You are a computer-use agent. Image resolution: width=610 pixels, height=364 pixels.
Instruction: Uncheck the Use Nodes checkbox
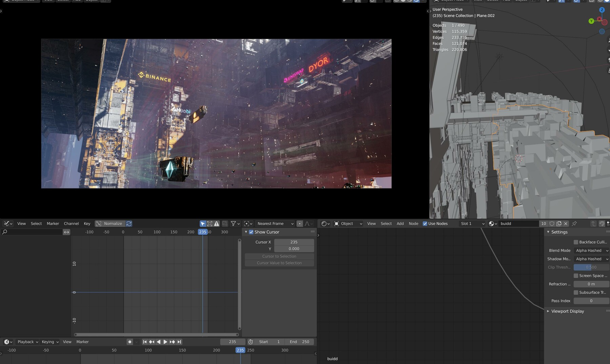pyautogui.click(x=425, y=223)
